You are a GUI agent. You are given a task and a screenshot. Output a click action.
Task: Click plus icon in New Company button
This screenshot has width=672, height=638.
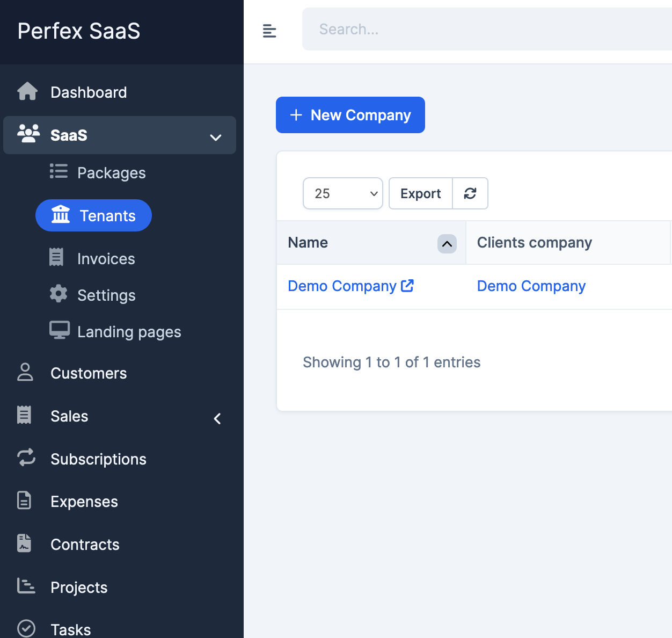coord(296,115)
